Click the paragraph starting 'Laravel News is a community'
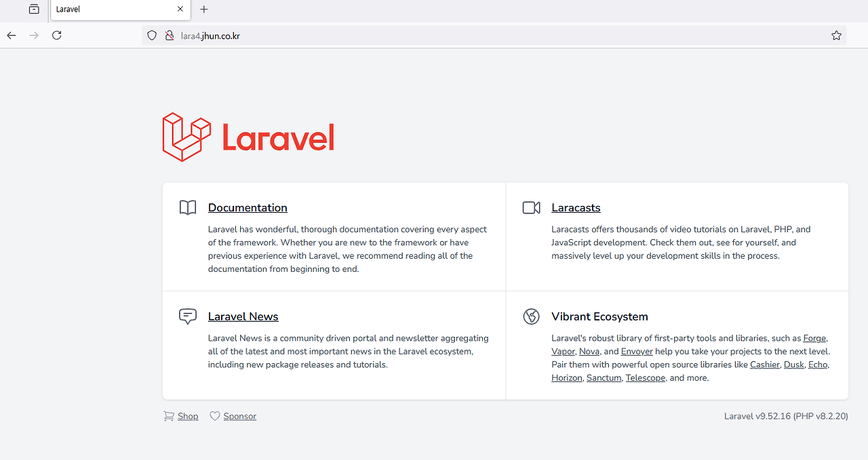This screenshot has height=460, width=868. click(349, 352)
